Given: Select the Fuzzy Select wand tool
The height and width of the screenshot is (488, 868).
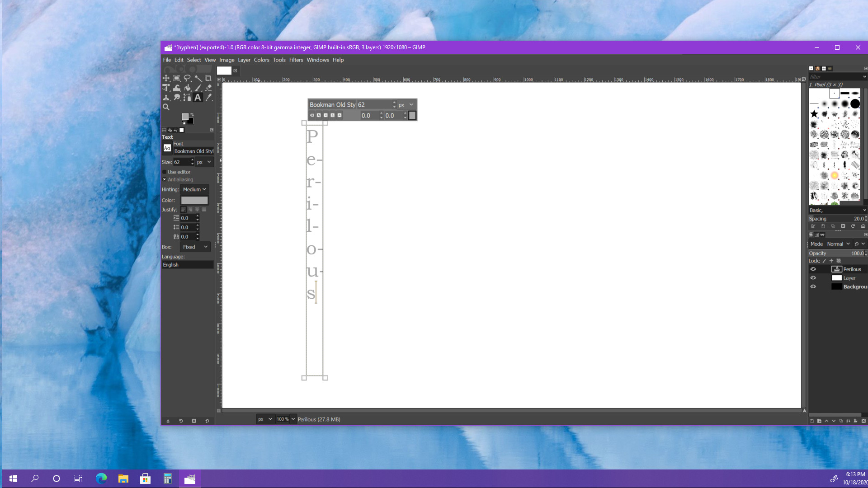Looking at the screenshot, I should coord(198,78).
